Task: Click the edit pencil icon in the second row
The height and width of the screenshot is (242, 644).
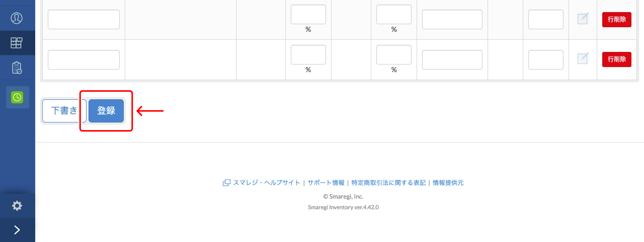Action: pos(583,58)
